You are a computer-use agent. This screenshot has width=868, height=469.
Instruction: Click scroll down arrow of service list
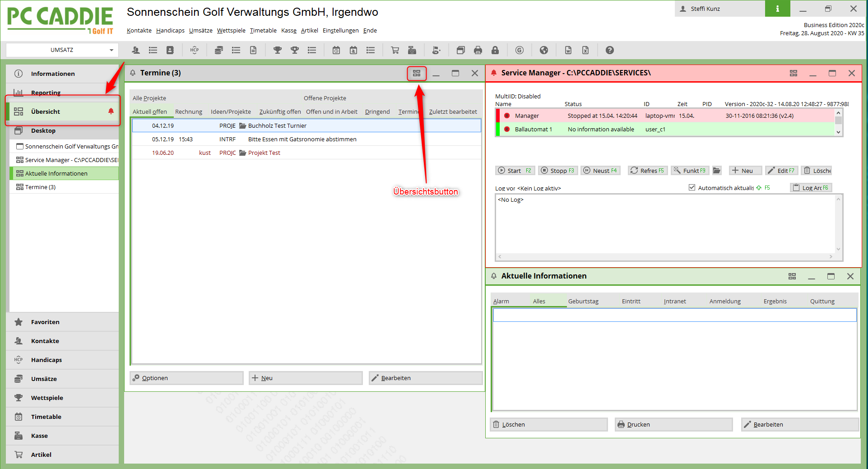click(x=839, y=132)
